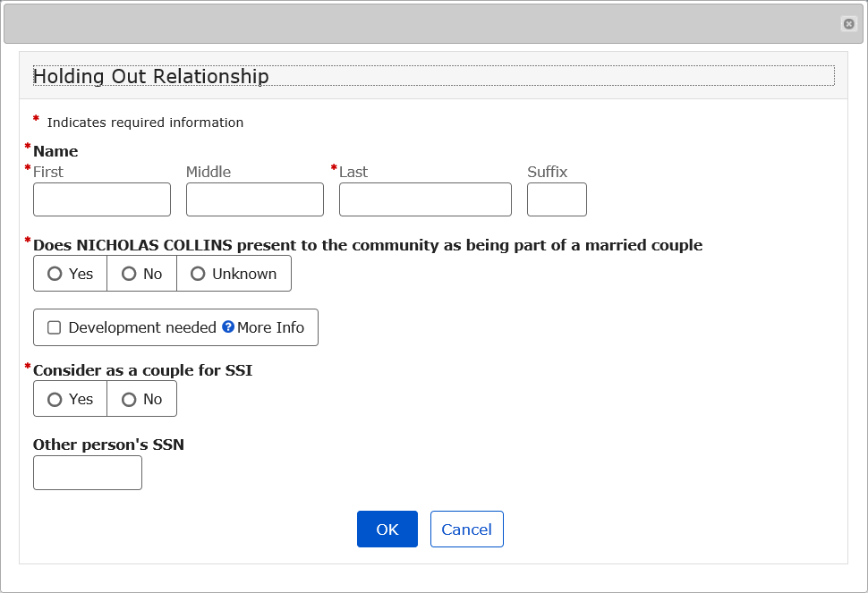Click the Last name text box
Image resolution: width=868 pixels, height=593 pixels.
pos(425,199)
